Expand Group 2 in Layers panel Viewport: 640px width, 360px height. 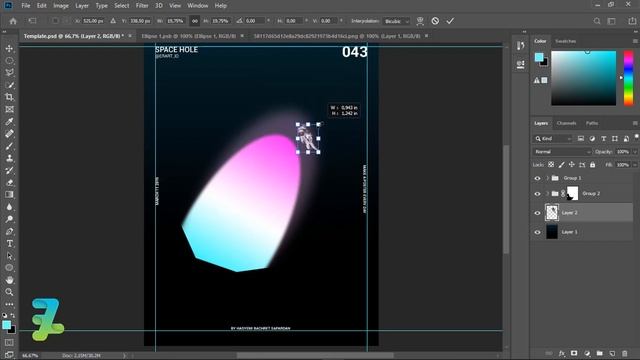click(x=547, y=194)
